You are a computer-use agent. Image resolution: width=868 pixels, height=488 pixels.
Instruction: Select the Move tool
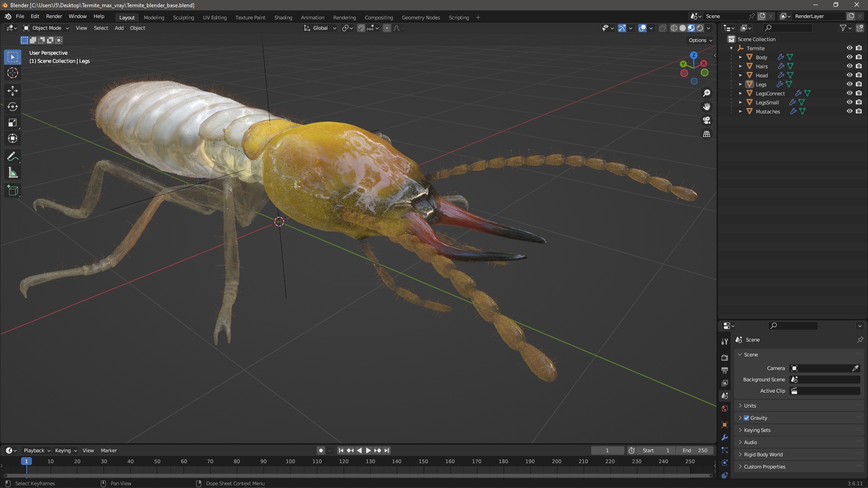[x=13, y=91]
